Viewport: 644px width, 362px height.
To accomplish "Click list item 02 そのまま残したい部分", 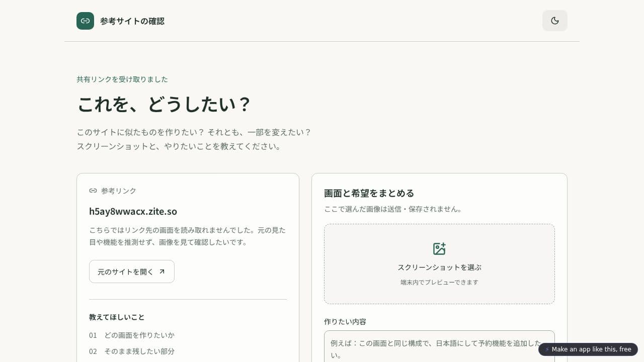I will (x=132, y=351).
